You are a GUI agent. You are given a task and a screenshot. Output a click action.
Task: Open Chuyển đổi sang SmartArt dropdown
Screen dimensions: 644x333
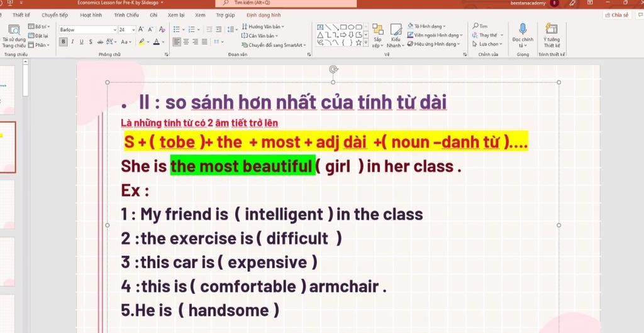[x=274, y=45]
